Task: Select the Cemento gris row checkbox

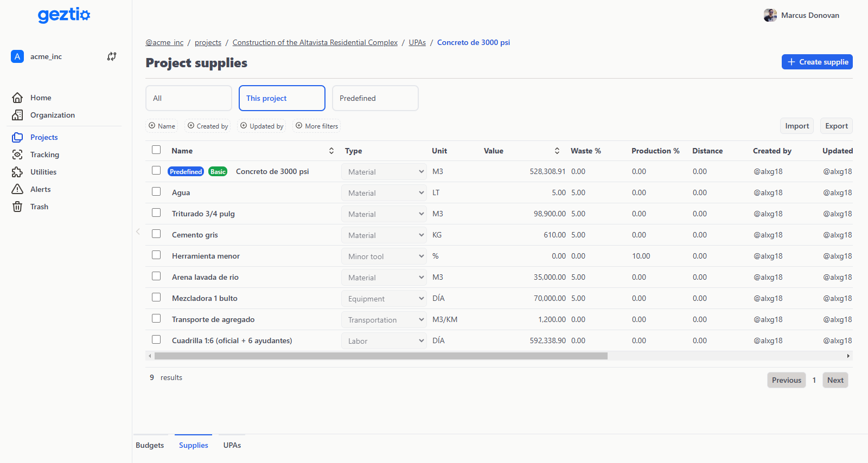Action: [x=156, y=234]
